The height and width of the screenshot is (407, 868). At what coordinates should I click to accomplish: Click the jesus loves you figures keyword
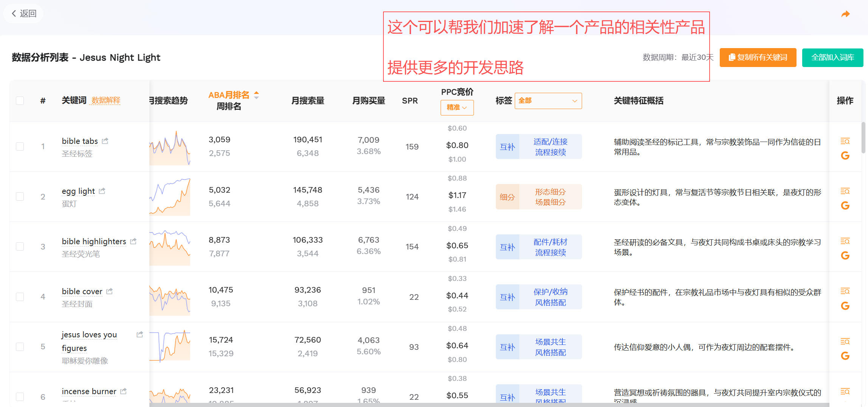point(89,341)
